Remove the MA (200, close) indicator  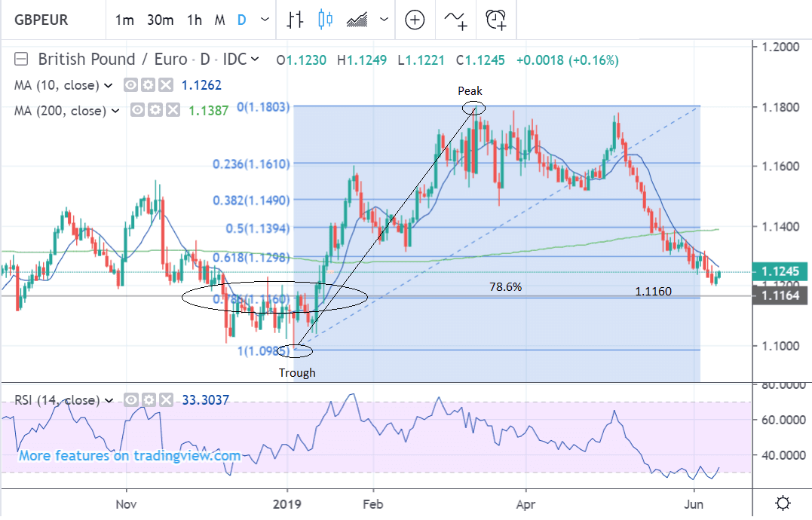coord(173,110)
